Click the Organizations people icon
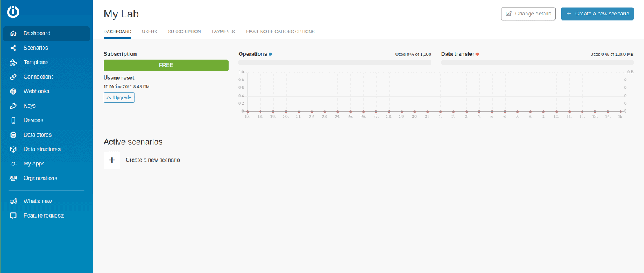644x273 pixels. (x=13, y=178)
